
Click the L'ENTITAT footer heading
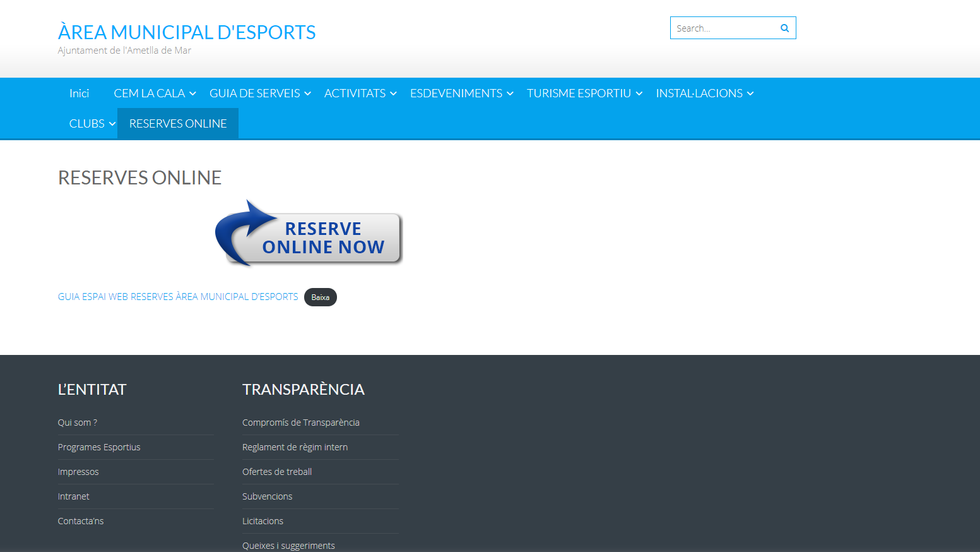[92, 390]
